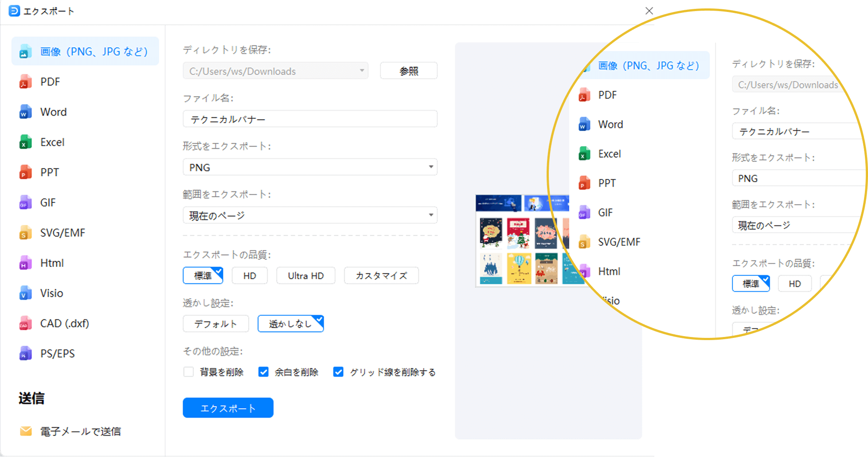Select the Visio export format icon
868x457 pixels.
[25, 293]
